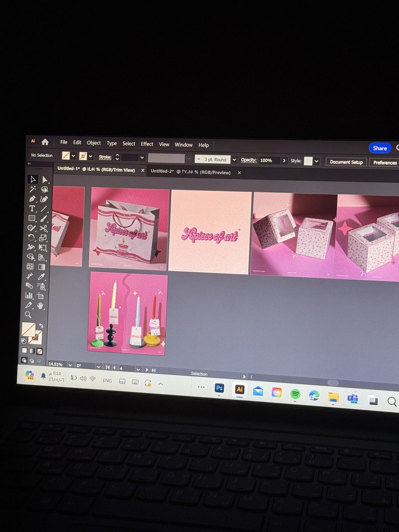Open Document Setup
Viewport: 399px width, 532px height.
(346, 162)
